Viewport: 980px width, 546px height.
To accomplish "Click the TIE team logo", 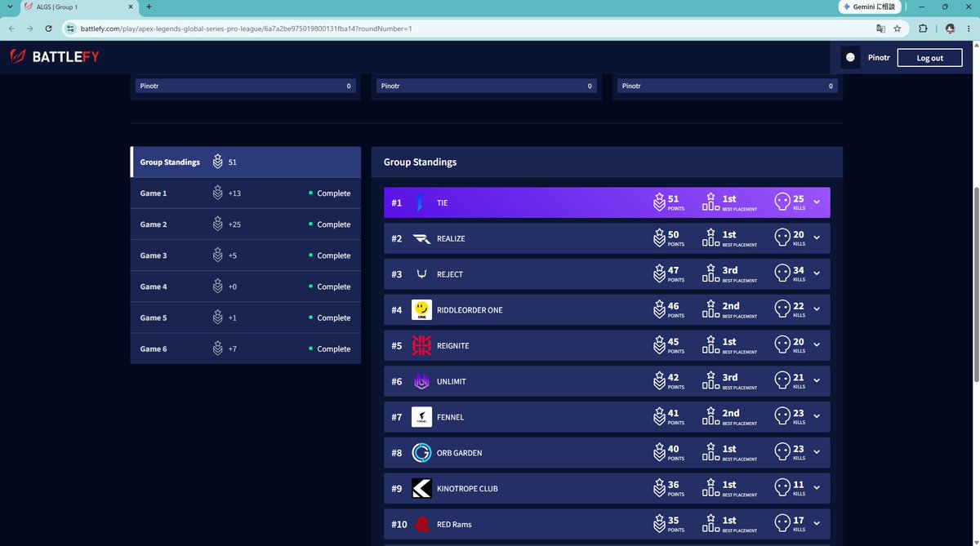I will click(421, 203).
